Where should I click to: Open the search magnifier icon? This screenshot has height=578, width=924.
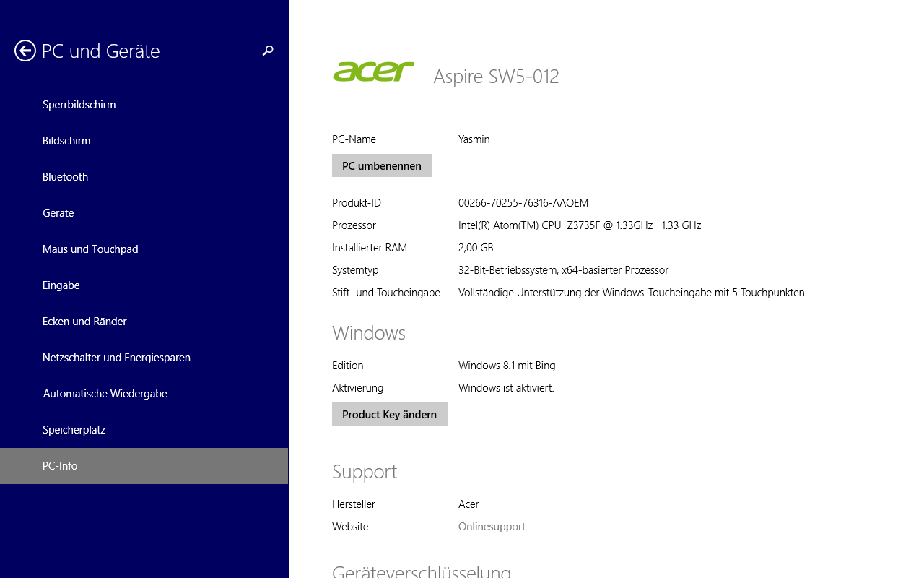268,51
